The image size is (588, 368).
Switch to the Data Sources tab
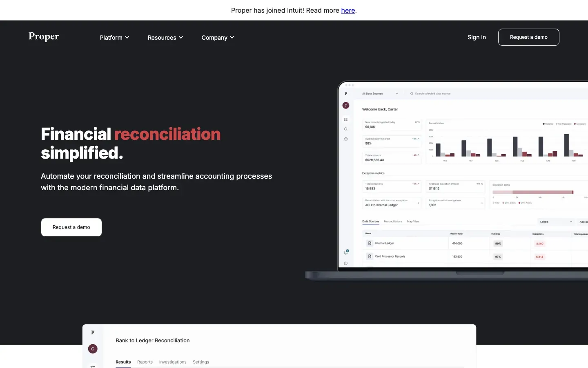(371, 222)
